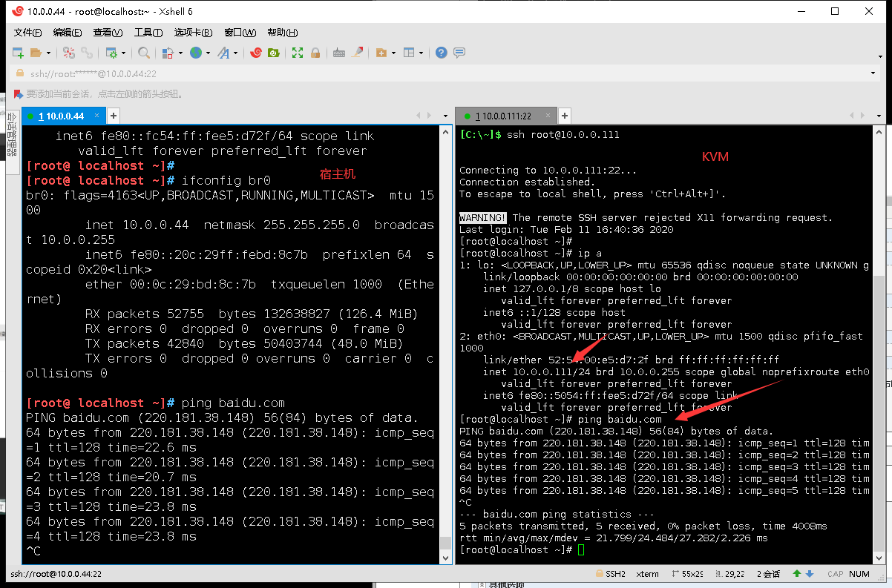Click the keyboard mapping icon
Screen dimensions: 892x588
coord(339,53)
